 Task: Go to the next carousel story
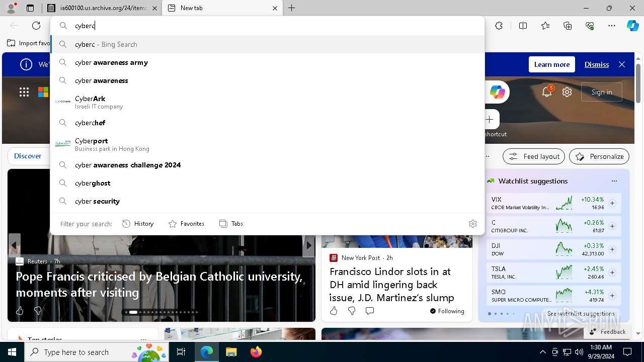308,245
